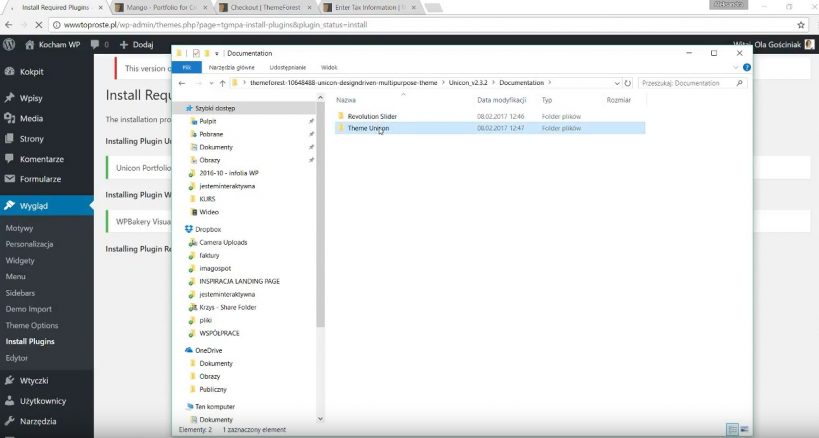
Task: Open Camera Uploads in Dropbox
Action: click(x=223, y=242)
